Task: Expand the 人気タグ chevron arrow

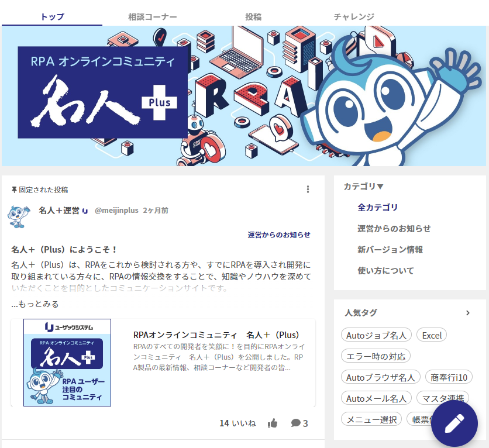Action: pos(467,313)
